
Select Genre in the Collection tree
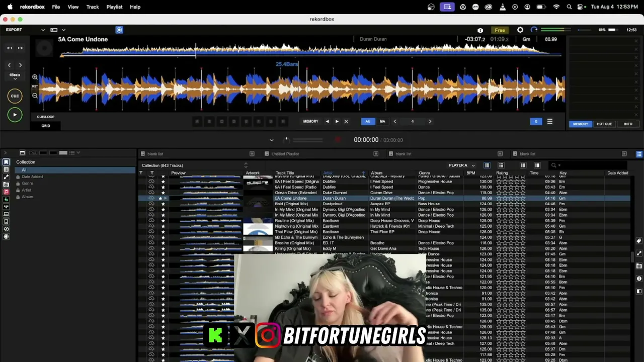(27, 184)
